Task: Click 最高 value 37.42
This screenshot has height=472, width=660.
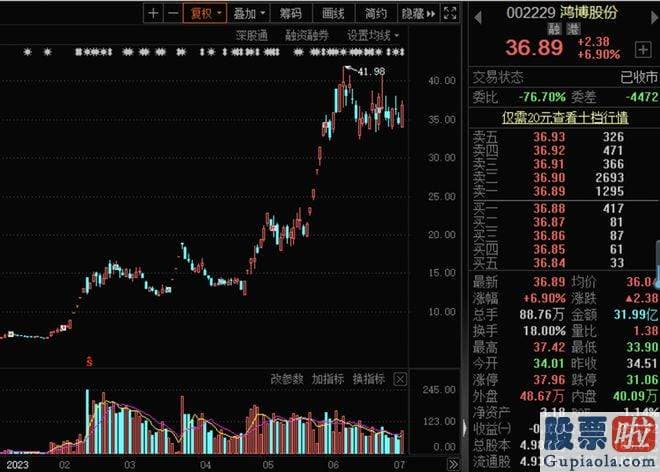Action: point(550,347)
